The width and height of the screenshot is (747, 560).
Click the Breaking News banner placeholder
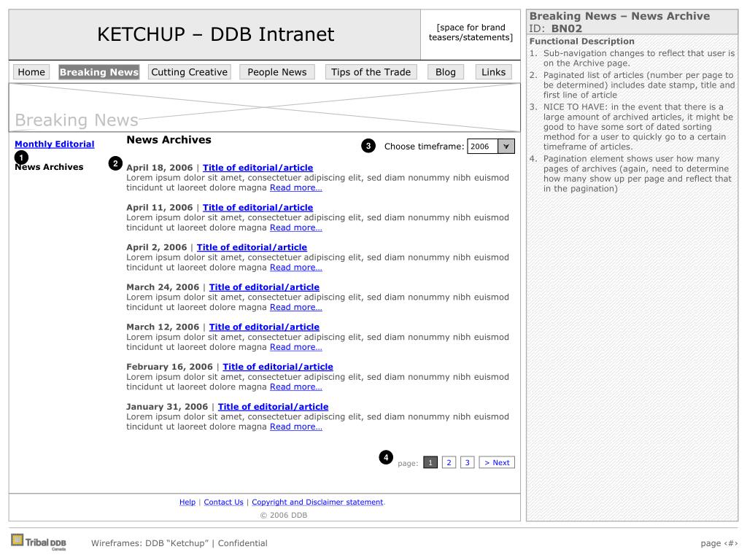(264, 108)
